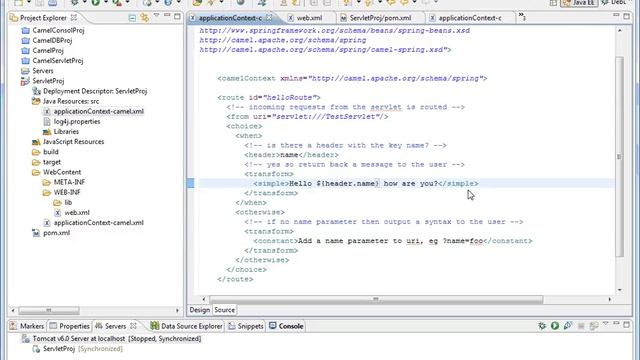Start the server in profile mode

pyautogui.click(x=568, y=325)
